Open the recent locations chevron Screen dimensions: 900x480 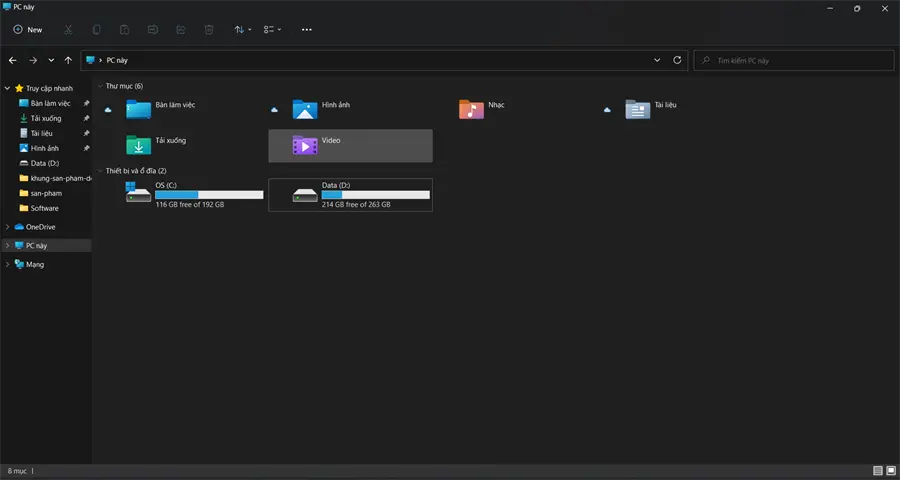click(51, 60)
